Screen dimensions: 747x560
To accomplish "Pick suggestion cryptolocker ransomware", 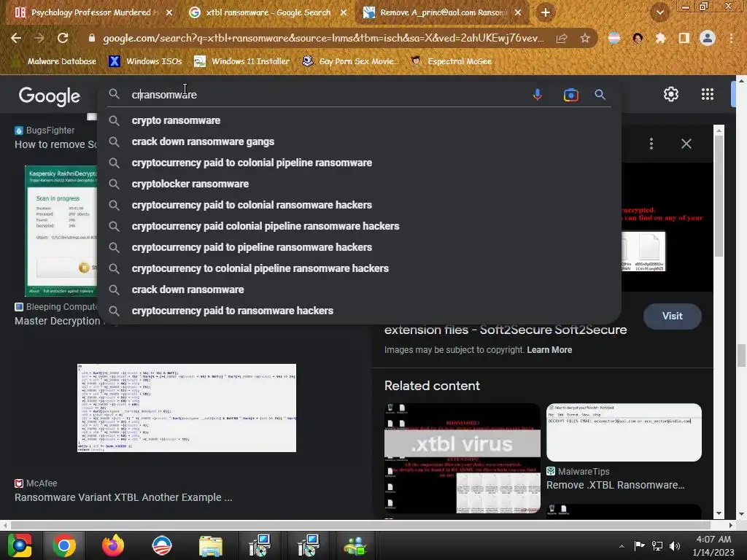I will pyautogui.click(x=359, y=184).
